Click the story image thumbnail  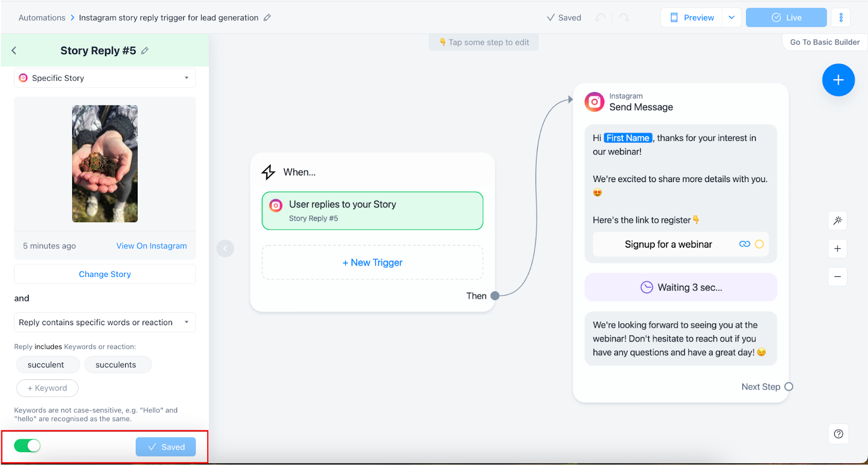[x=105, y=164]
